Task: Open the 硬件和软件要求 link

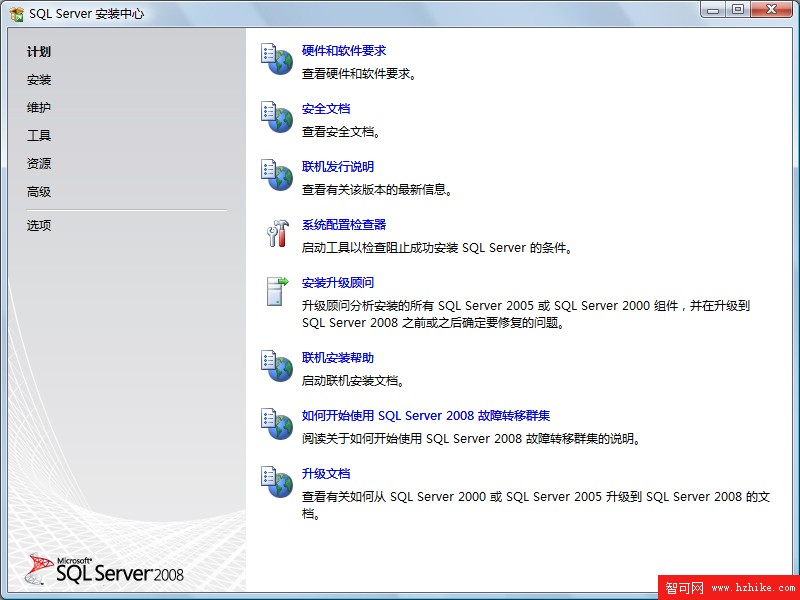Action: point(344,51)
